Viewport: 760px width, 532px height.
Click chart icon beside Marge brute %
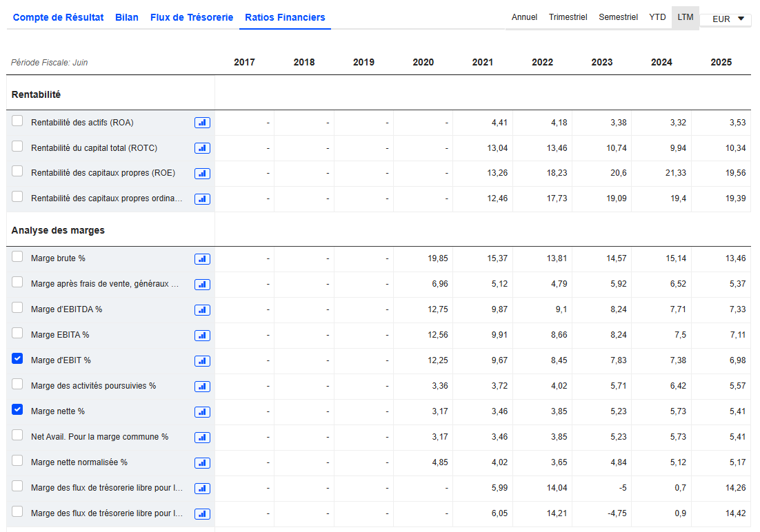[202, 258]
